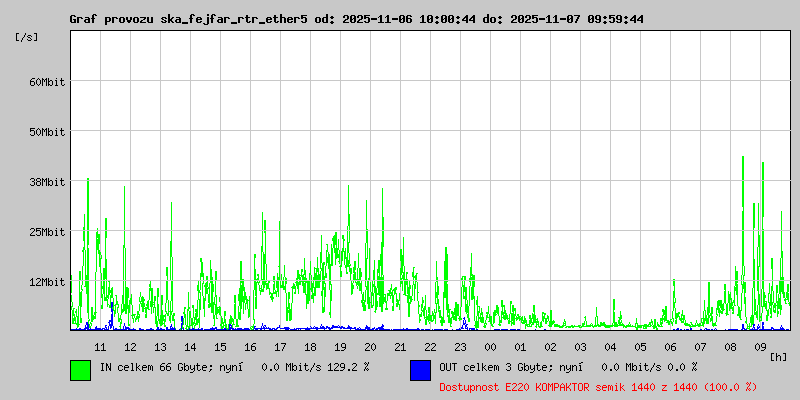Pick hour 09 on the time axis

pyautogui.click(x=760, y=346)
